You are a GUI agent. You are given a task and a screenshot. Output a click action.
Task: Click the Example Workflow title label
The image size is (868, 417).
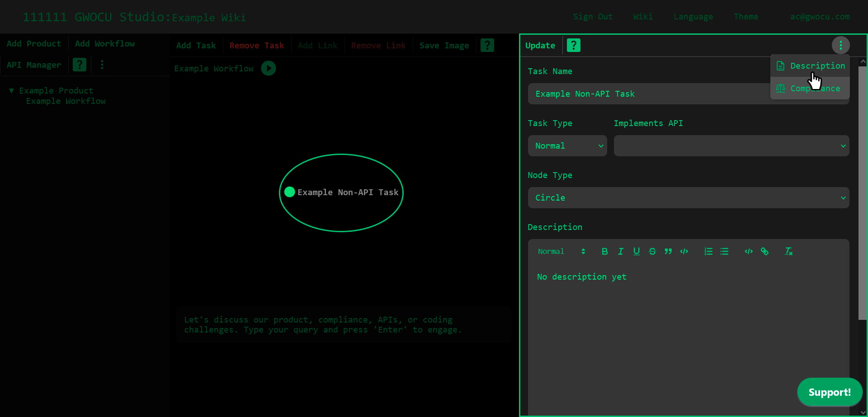214,69
